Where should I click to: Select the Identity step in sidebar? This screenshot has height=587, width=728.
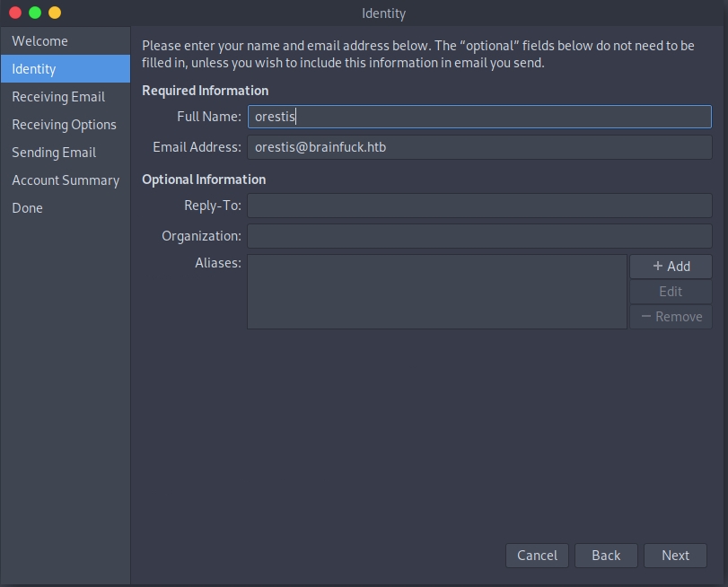click(34, 69)
